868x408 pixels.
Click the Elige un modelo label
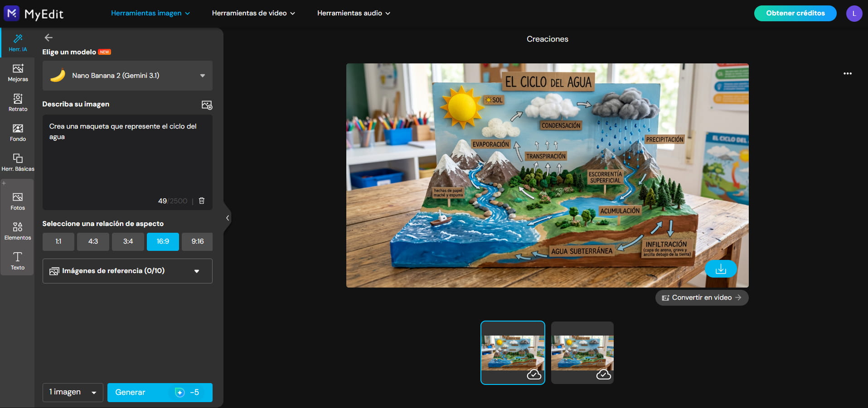69,52
